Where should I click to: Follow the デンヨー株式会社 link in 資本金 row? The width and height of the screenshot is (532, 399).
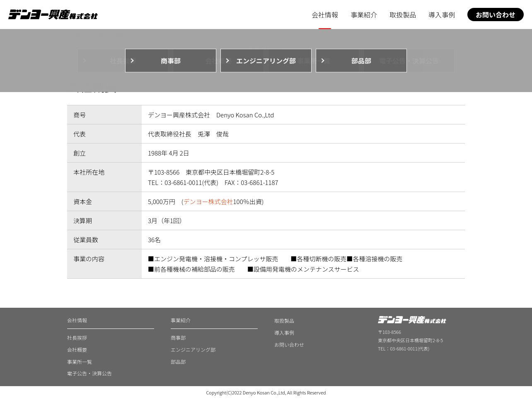pyautogui.click(x=208, y=202)
